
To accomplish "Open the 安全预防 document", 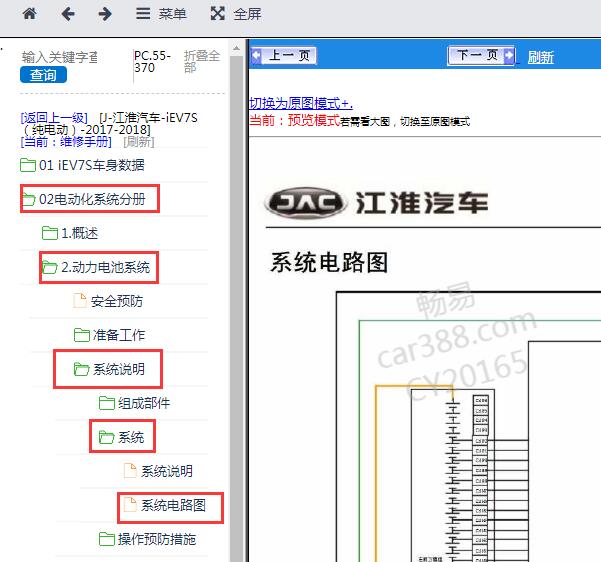I will coord(117,301).
